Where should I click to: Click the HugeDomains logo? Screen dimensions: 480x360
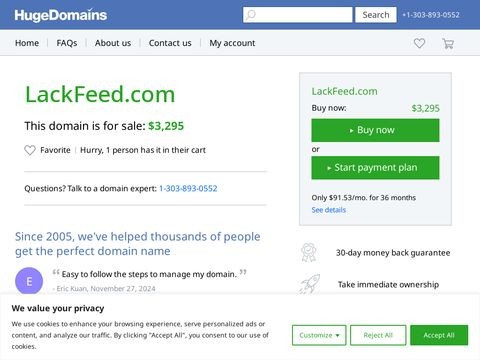click(x=60, y=15)
